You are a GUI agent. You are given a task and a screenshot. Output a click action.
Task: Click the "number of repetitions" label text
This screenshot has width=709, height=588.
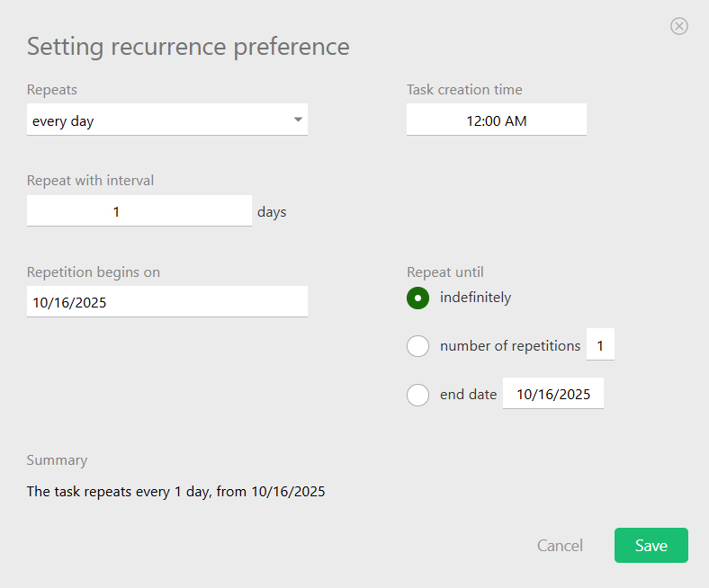coord(509,346)
